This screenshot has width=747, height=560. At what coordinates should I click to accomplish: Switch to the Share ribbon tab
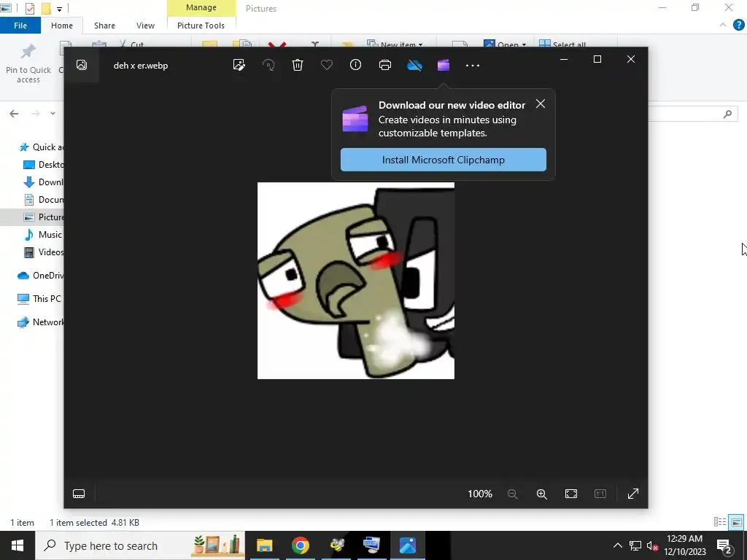[104, 26]
